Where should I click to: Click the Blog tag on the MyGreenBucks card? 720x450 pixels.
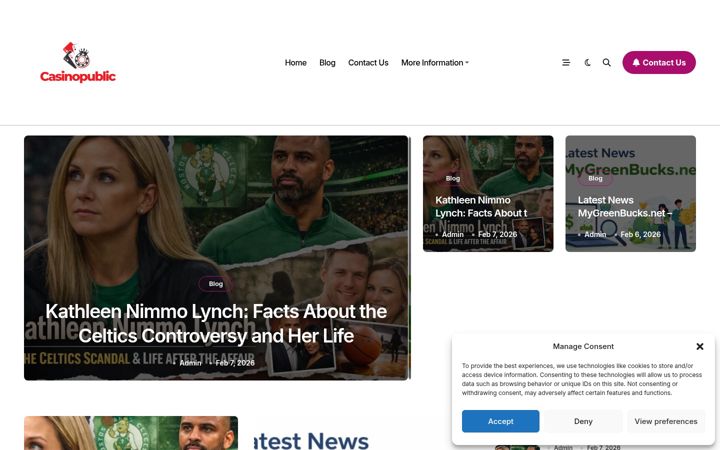[x=595, y=178]
